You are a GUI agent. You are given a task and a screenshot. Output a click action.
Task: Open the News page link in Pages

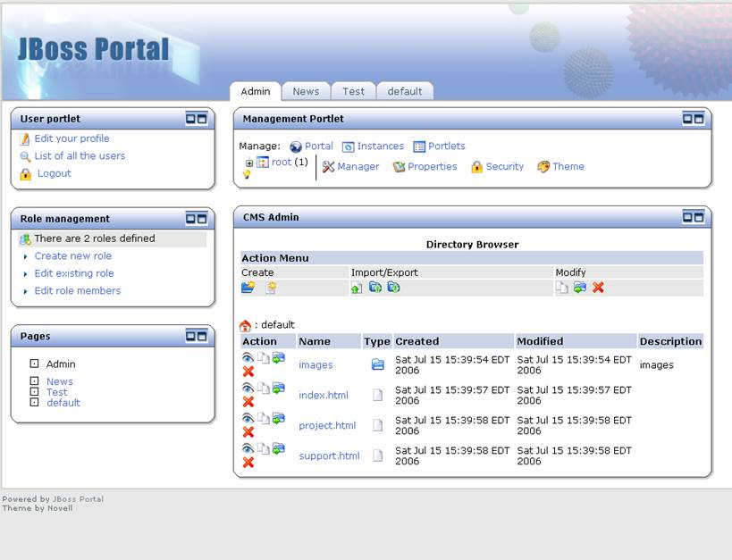click(x=60, y=381)
